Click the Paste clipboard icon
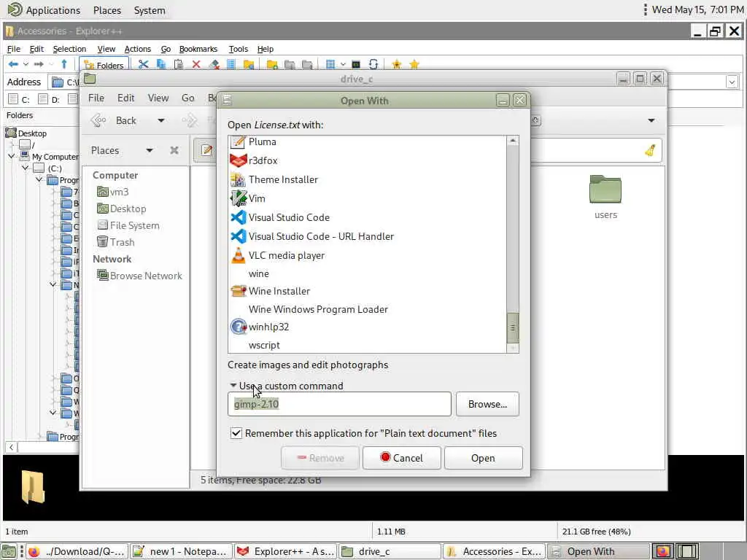The width and height of the screenshot is (747, 560). 179,64
